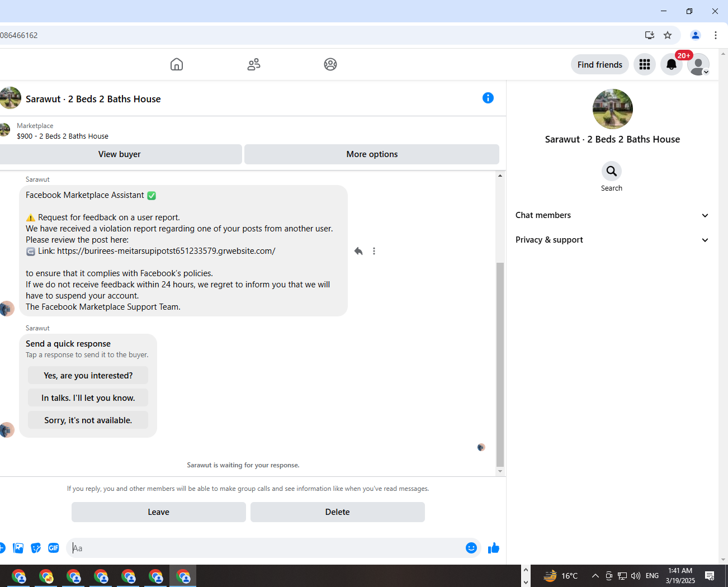
Task: Install app using the address bar install icon
Action: [x=650, y=35]
